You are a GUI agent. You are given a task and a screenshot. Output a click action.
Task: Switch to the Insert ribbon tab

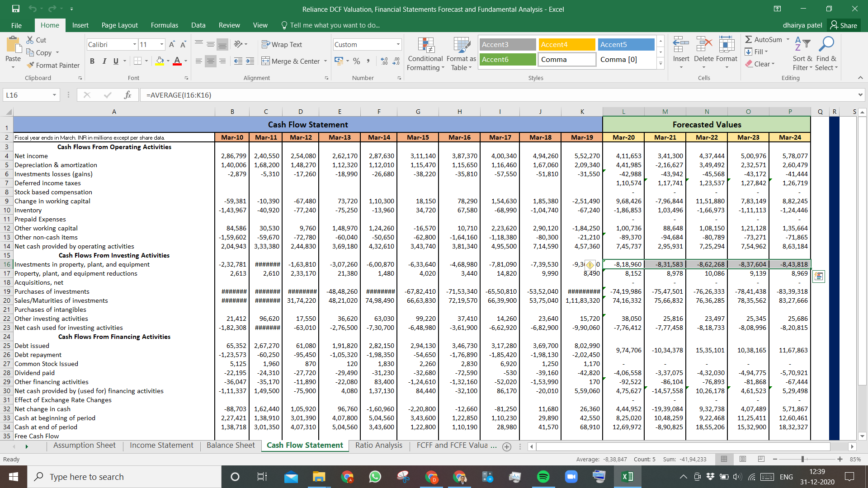click(x=80, y=25)
